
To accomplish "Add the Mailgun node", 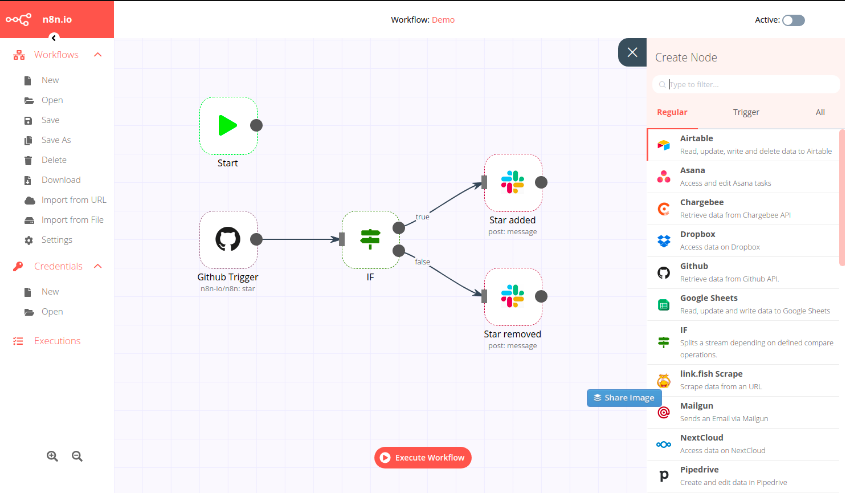I will [743, 412].
